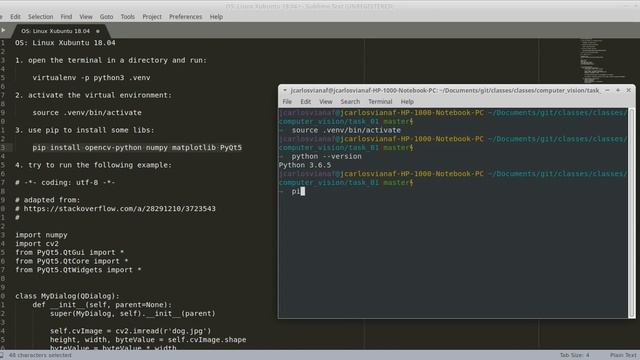Viewport: 640px width, 360px height.
Task: Click the unsaved dot on the editor tab
Action: (x=98, y=31)
